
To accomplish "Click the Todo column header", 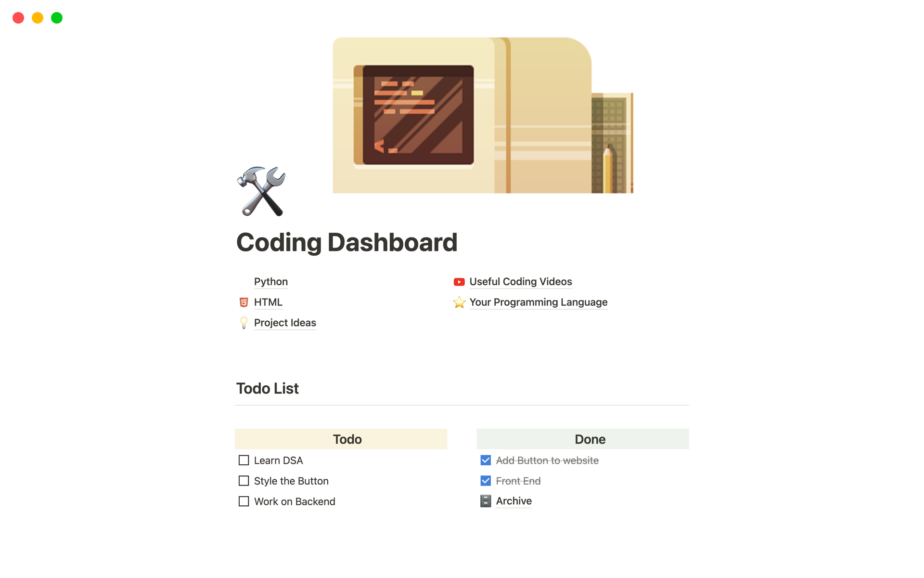I will [x=347, y=439].
